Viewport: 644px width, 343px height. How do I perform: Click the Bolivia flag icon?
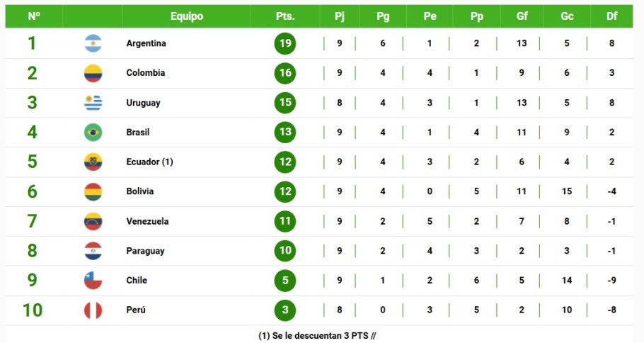pyautogui.click(x=93, y=191)
